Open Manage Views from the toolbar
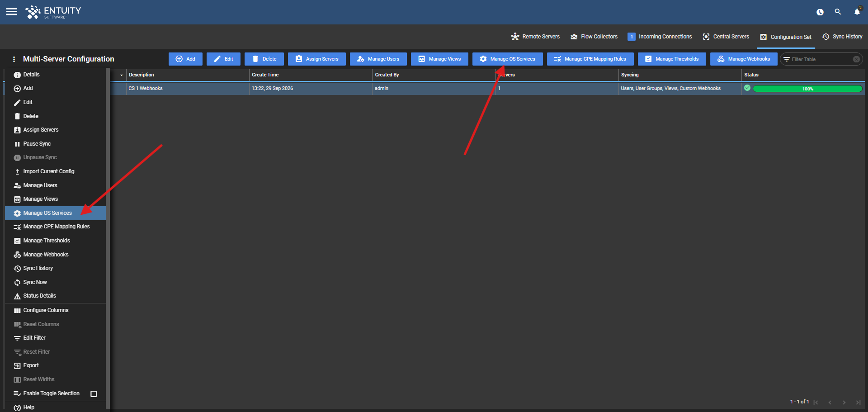The height and width of the screenshot is (412, 868). click(x=439, y=59)
